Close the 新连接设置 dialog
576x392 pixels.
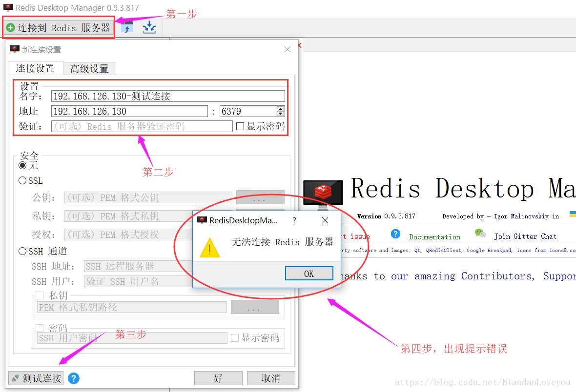(287, 49)
